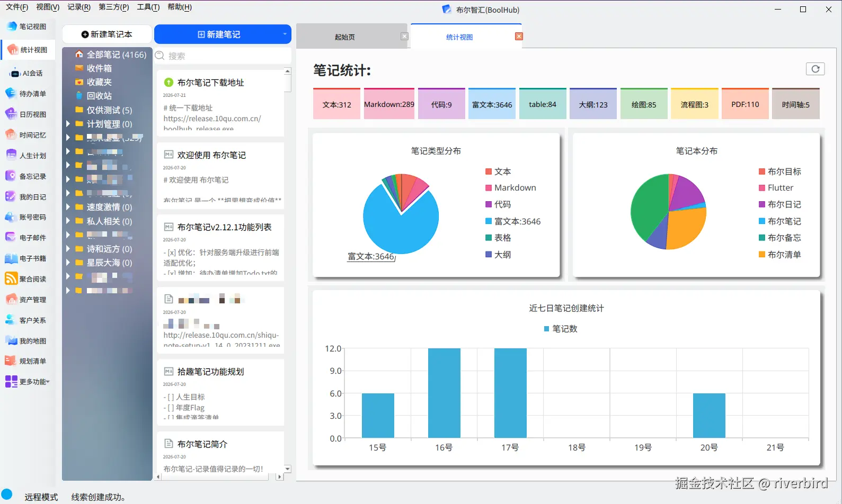This screenshot has width=842, height=504.
Task: Toggle the 笔记数 legend entry
Action: [x=561, y=329]
